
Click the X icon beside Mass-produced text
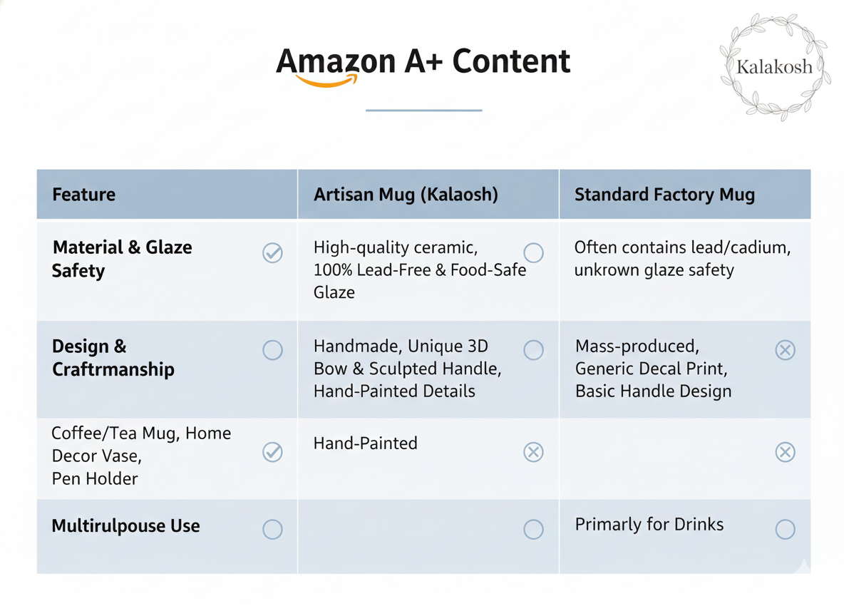pyautogui.click(x=785, y=350)
